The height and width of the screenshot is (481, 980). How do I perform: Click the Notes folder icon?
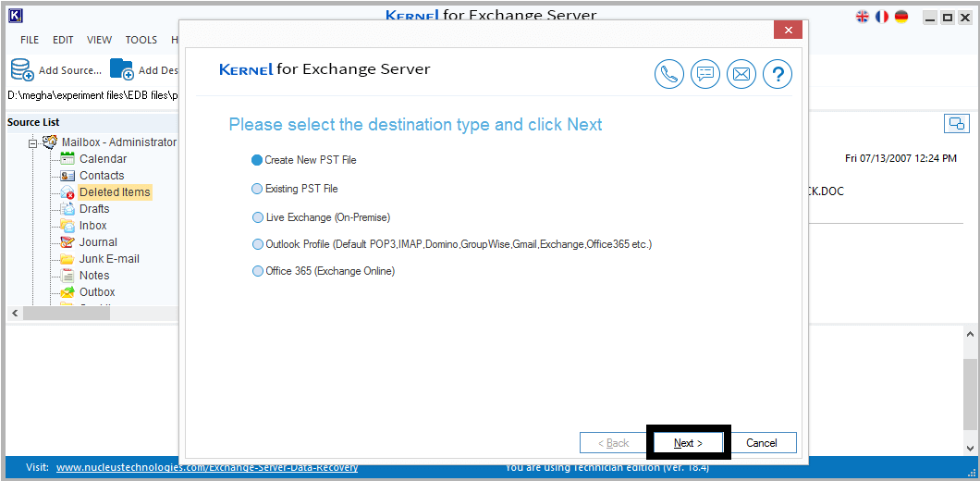67,276
